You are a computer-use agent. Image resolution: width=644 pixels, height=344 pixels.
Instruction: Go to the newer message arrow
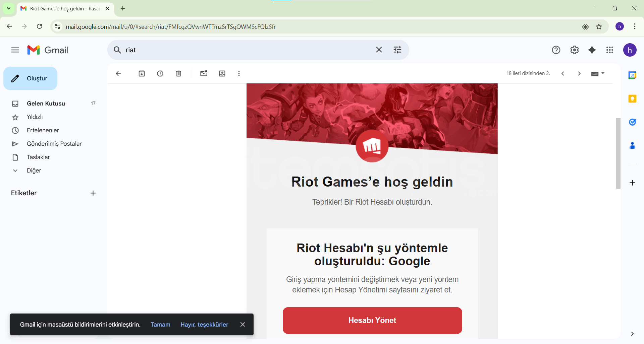click(563, 73)
